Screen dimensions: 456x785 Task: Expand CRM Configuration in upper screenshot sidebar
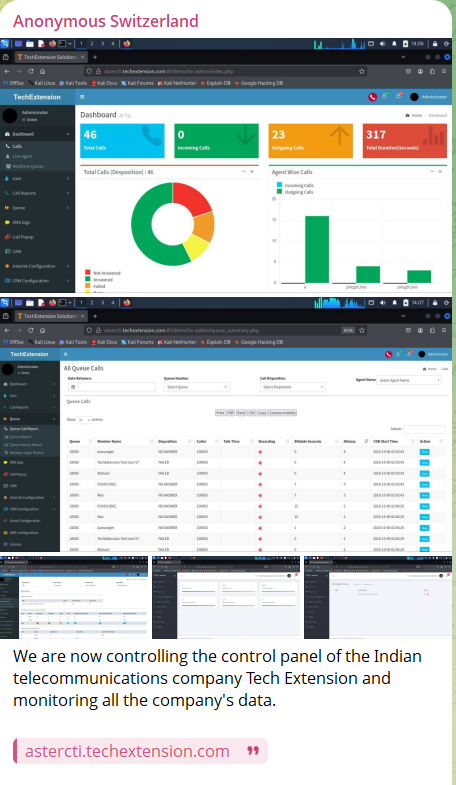38,280
